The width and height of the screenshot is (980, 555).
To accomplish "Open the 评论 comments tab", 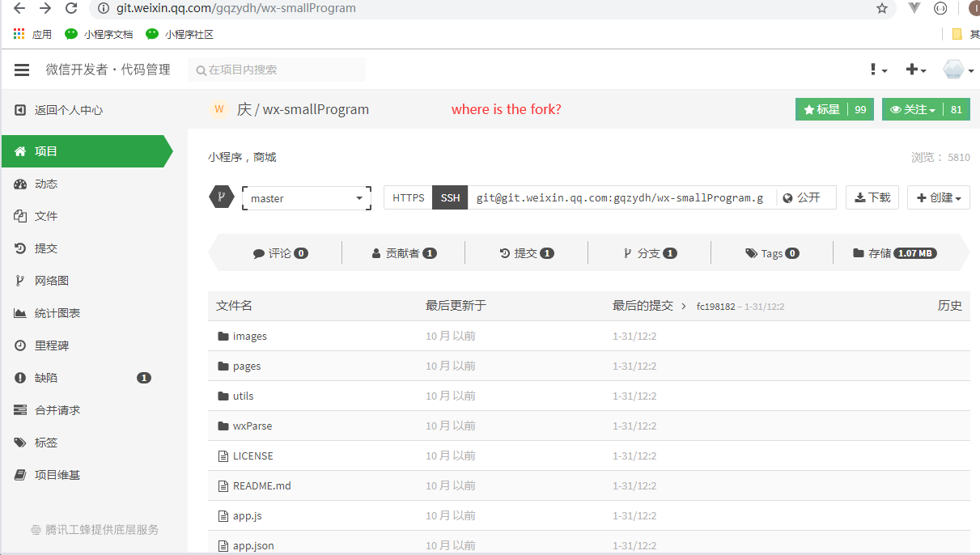I will [280, 253].
